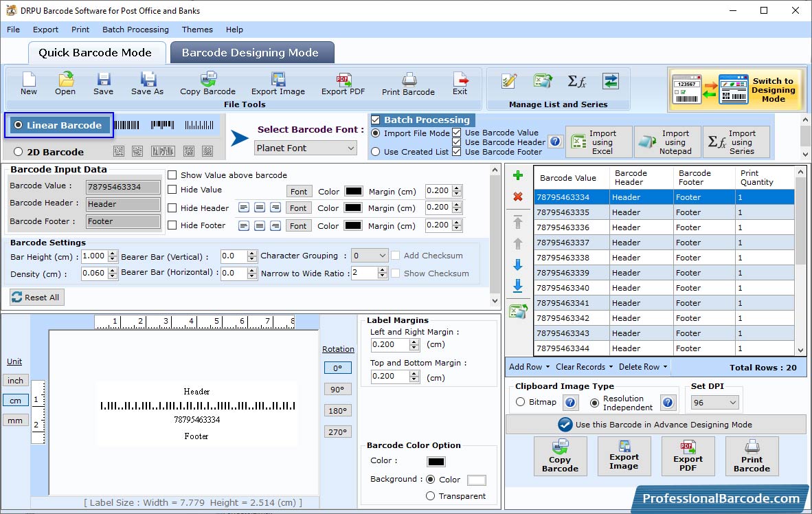This screenshot has height=514, width=812.
Task: Check the Hide Value checkbox
Action: (x=172, y=190)
